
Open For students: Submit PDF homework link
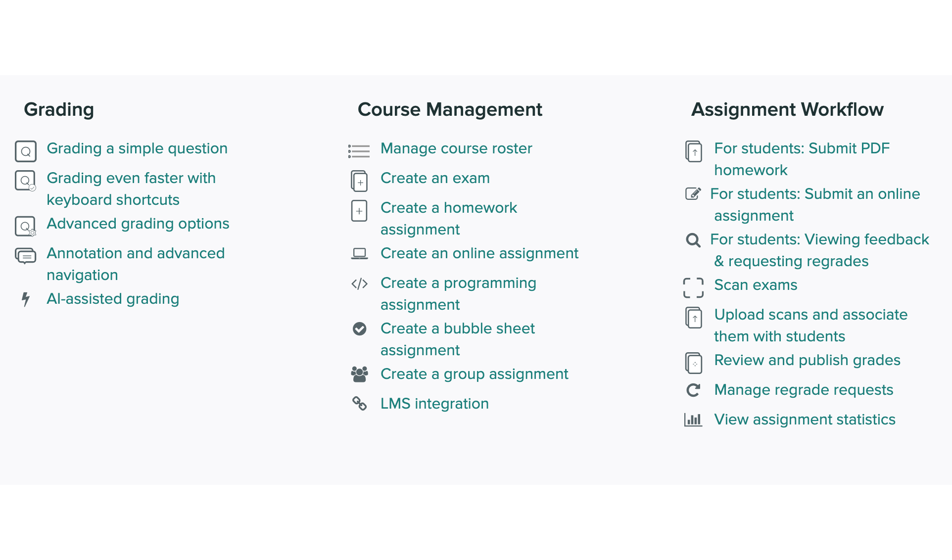[802, 159]
